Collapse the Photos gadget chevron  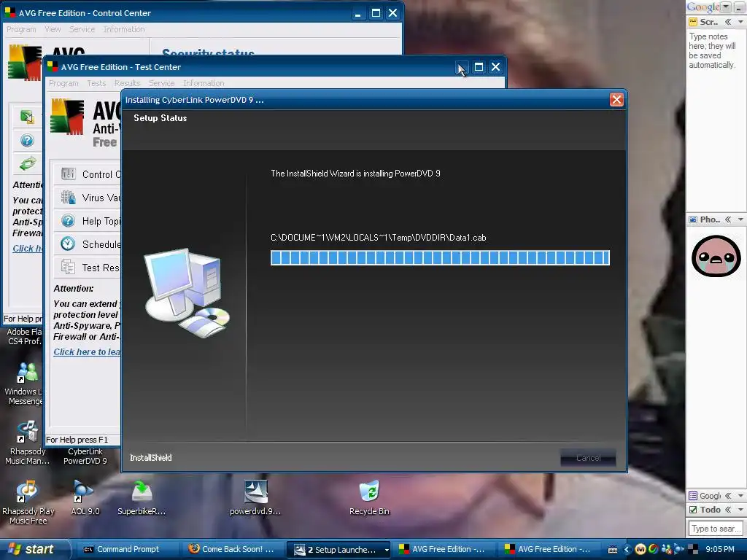(x=728, y=219)
